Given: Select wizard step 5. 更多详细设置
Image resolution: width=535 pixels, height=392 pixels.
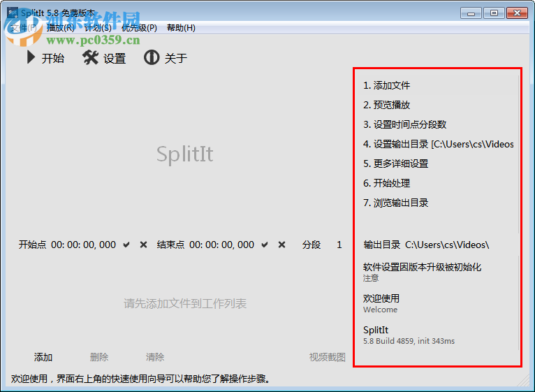Looking at the screenshot, I should click(x=396, y=164).
